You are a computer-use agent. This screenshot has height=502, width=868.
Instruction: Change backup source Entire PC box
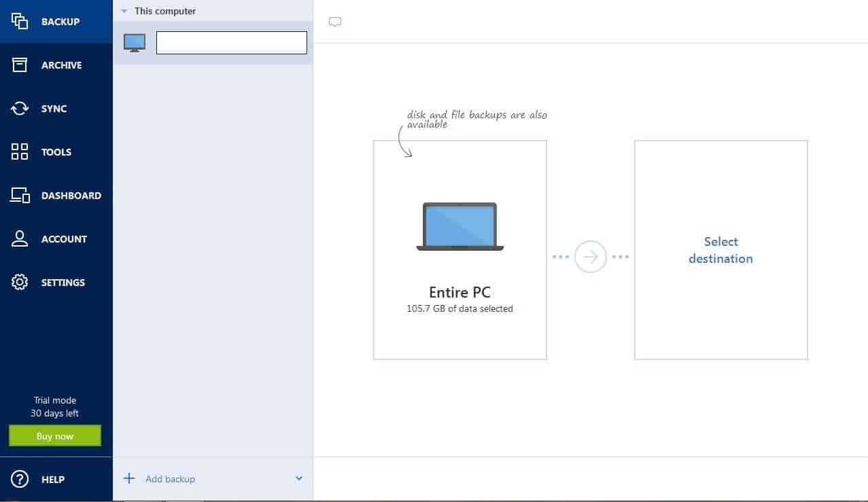pos(459,250)
